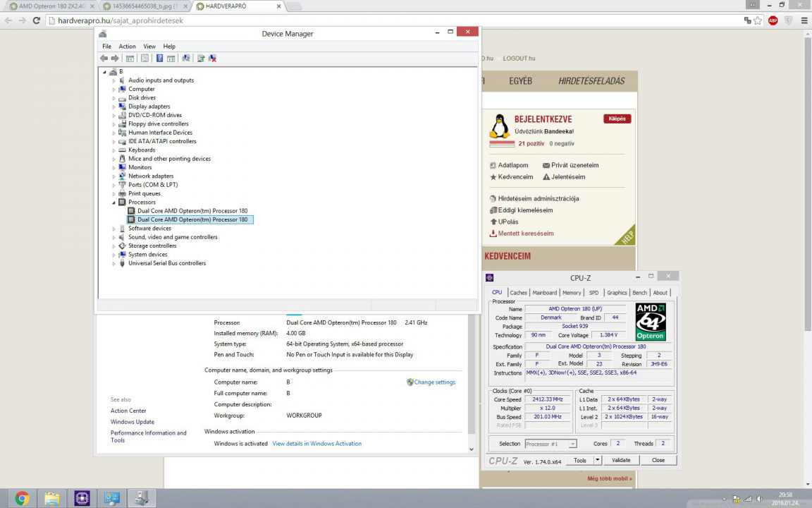Image resolution: width=812 pixels, height=508 pixels.
Task: Expand Universal Serial Bus controllers node
Action: 114,264
